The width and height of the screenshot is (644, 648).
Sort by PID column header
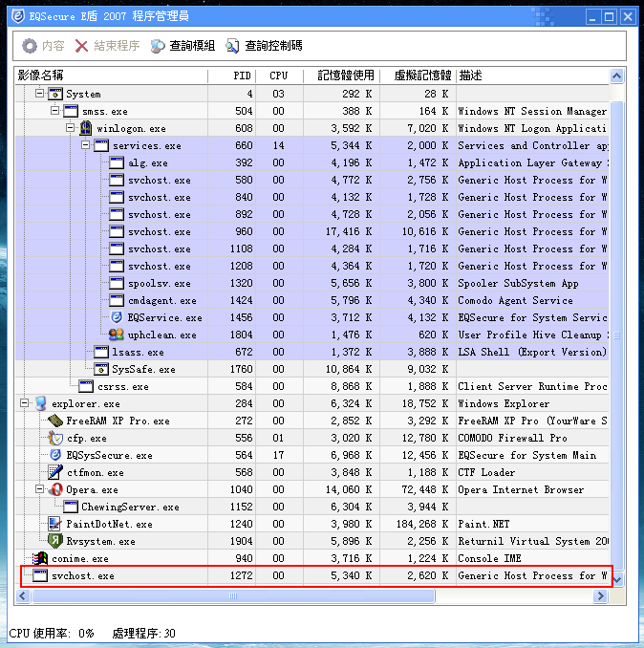[232, 76]
